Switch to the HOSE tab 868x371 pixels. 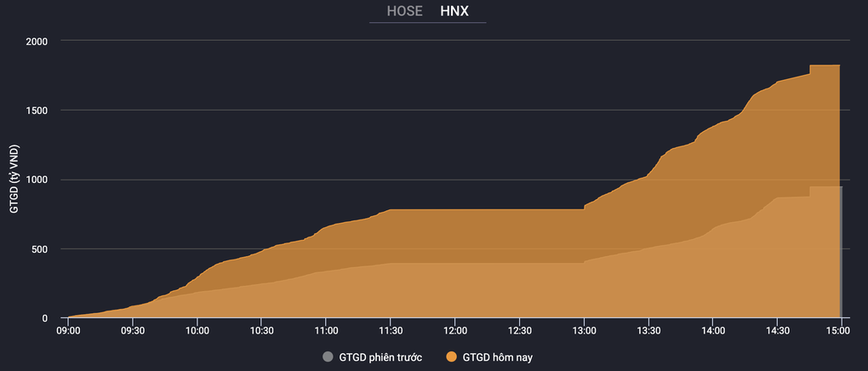point(404,11)
